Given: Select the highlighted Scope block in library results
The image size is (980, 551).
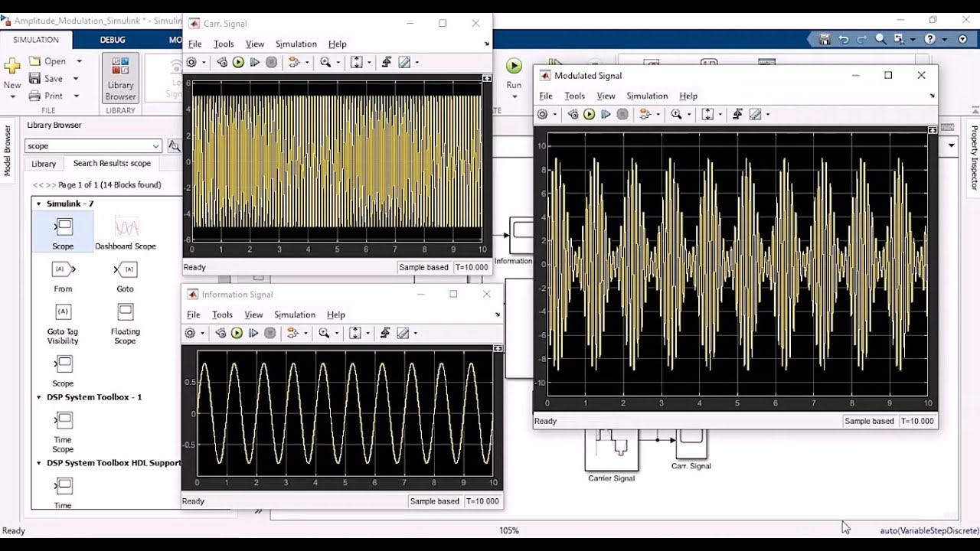Looking at the screenshot, I should [63, 232].
